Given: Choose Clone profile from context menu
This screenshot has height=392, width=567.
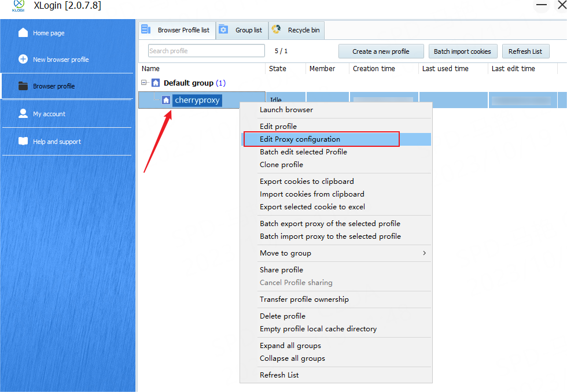Looking at the screenshot, I should coord(281,165).
